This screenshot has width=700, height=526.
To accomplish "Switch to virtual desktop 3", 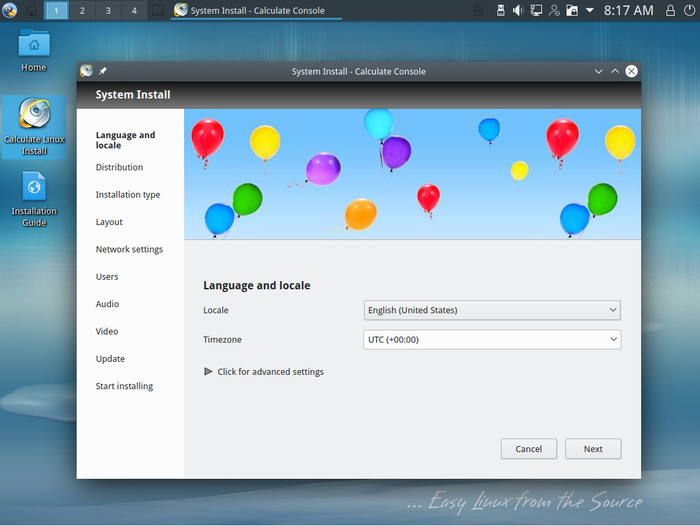I will (x=108, y=11).
